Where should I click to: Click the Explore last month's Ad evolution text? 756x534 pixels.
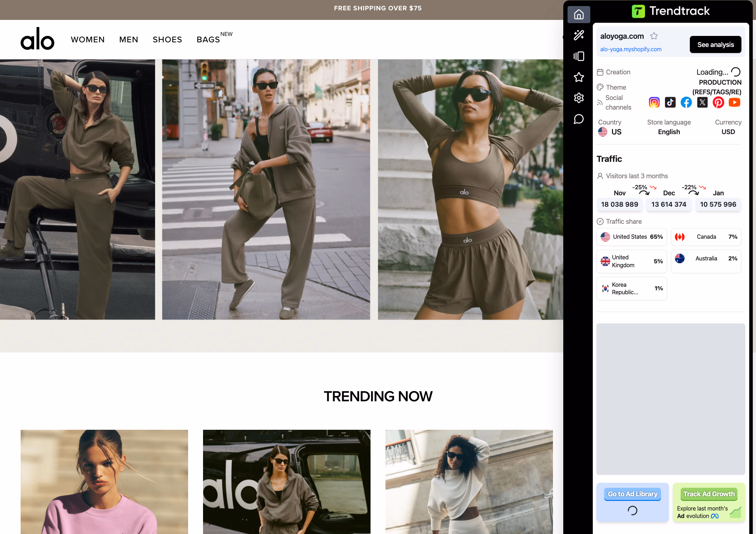[x=702, y=512]
